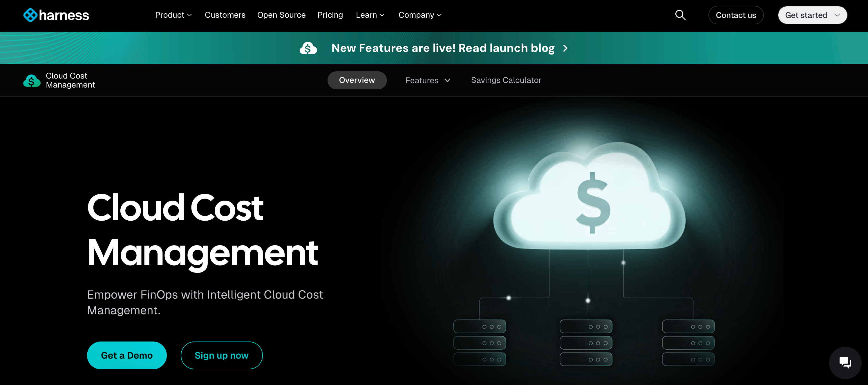Open the Get started dropdown button
The image size is (868, 385).
click(x=812, y=15)
